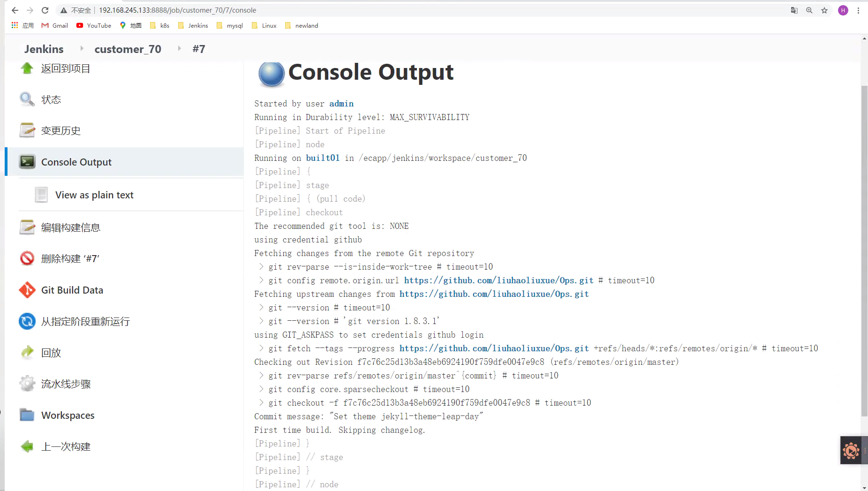Click Workspaces folder icon
Screen dimensions: 868x491
pos(27,415)
